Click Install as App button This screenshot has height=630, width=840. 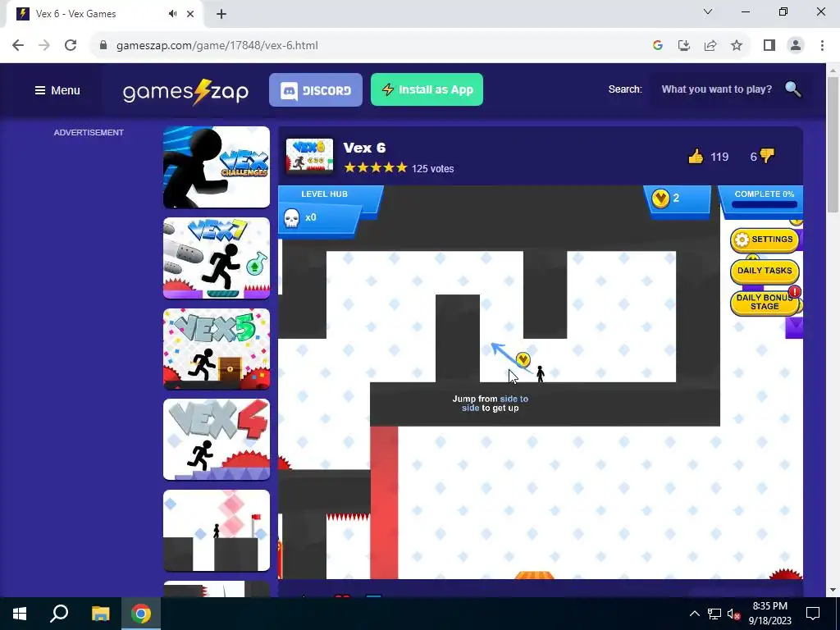pos(427,89)
